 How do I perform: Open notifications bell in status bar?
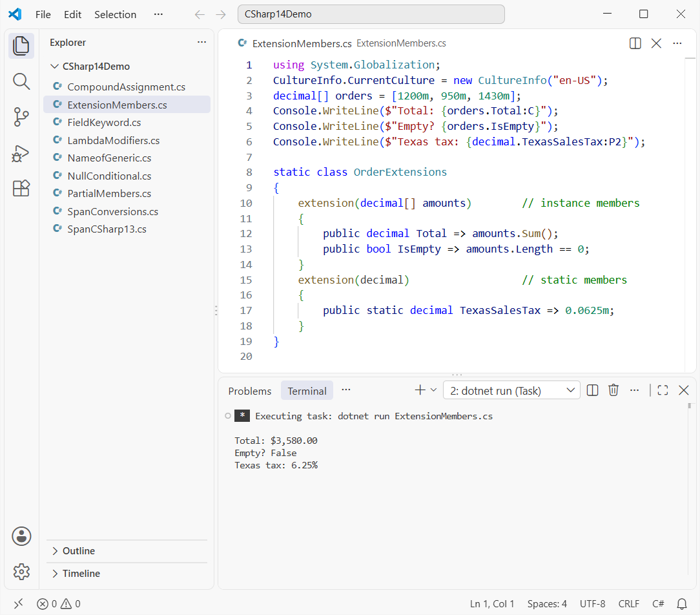(682, 604)
